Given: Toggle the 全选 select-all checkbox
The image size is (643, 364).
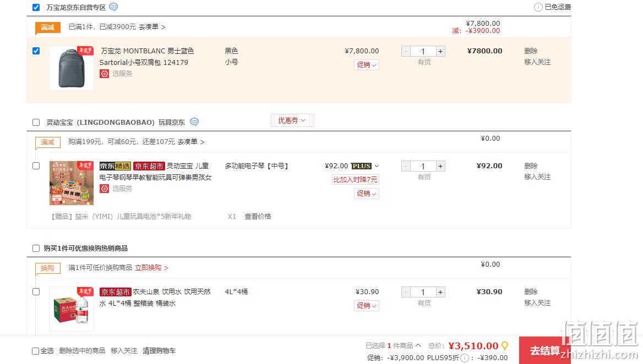Looking at the screenshot, I should 35,351.
